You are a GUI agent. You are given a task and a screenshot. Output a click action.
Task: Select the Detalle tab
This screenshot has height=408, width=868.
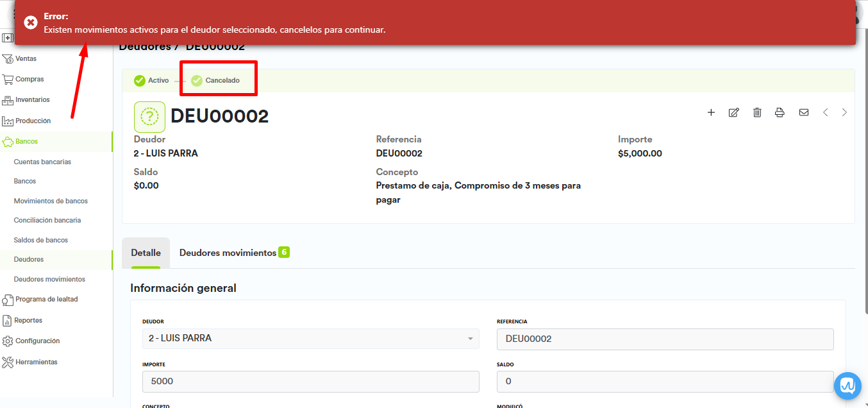(x=146, y=253)
